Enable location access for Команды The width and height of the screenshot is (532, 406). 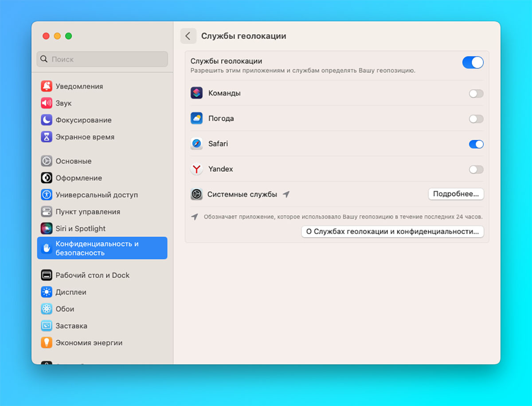pos(476,94)
